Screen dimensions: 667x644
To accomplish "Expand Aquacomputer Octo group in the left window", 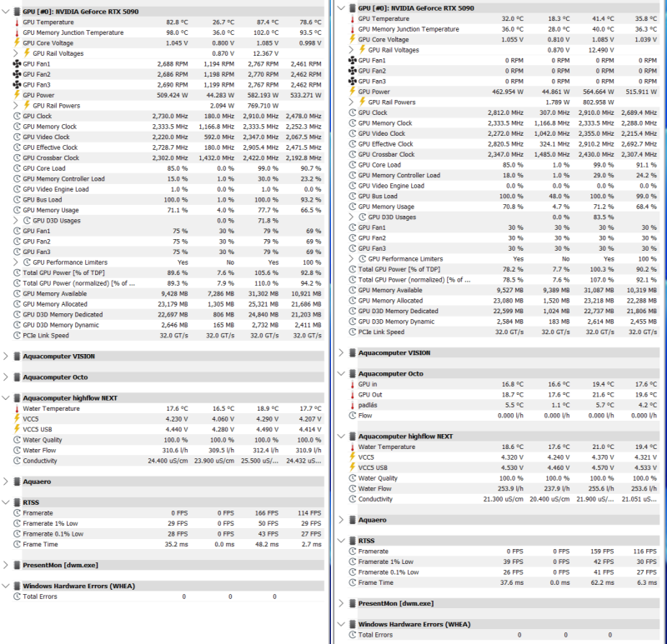I will [x=6, y=377].
